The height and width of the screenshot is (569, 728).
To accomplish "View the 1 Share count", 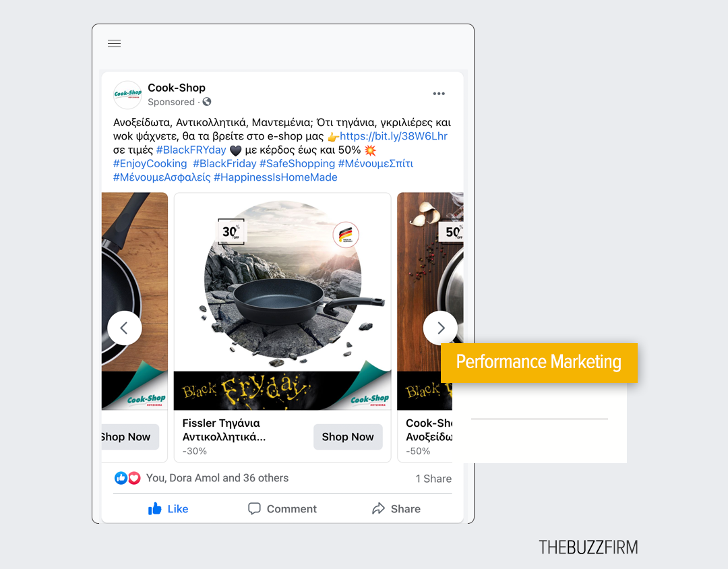I will coord(433,479).
